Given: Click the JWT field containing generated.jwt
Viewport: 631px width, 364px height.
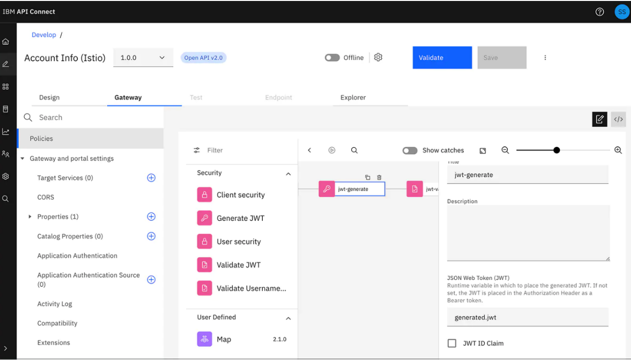Looking at the screenshot, I should pyautogui.click(x=528, y=317).
